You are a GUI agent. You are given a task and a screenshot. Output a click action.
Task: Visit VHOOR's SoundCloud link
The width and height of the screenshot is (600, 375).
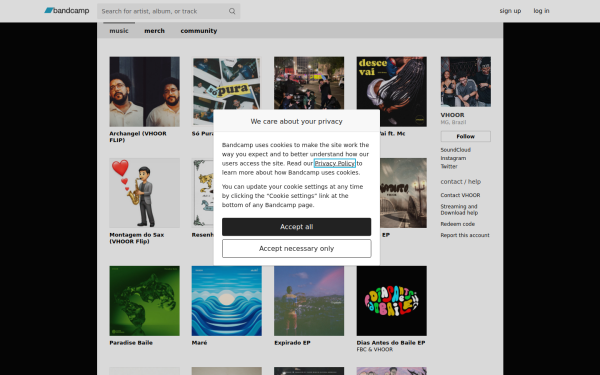(x=455, y=150)
